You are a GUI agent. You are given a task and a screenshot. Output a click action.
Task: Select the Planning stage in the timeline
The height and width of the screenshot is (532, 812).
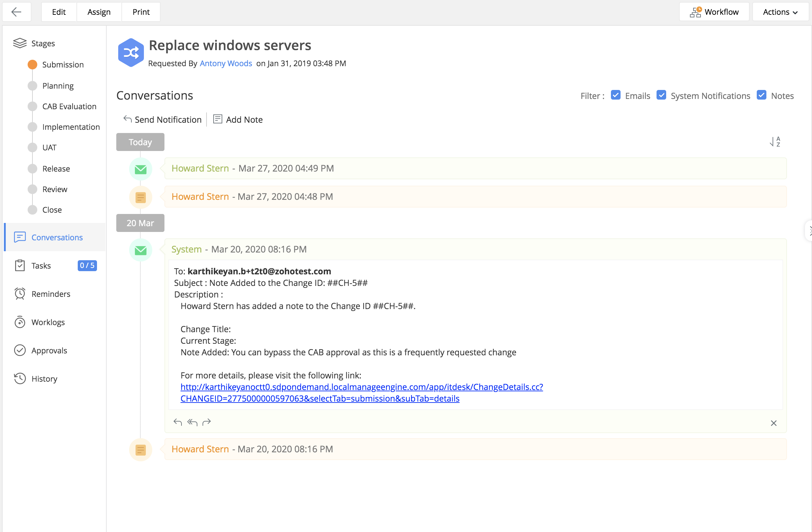(x=58, y=86)
